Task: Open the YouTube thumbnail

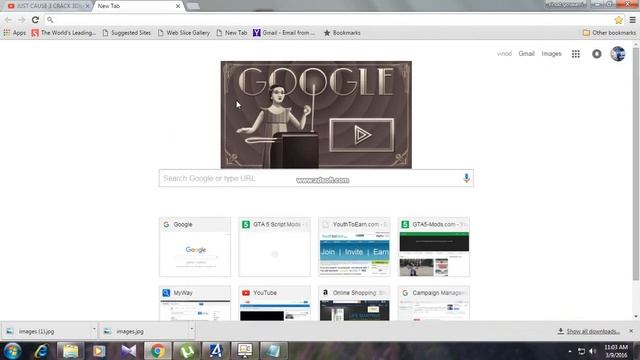Action: (x=275, y=303)
